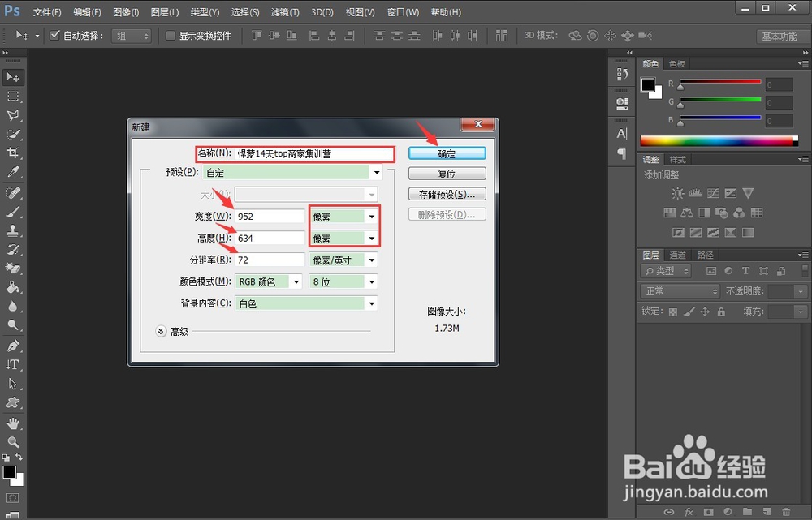Screen dimensions: 812x520
Task: Open the Character panel icon
Action: pos(622,134)
